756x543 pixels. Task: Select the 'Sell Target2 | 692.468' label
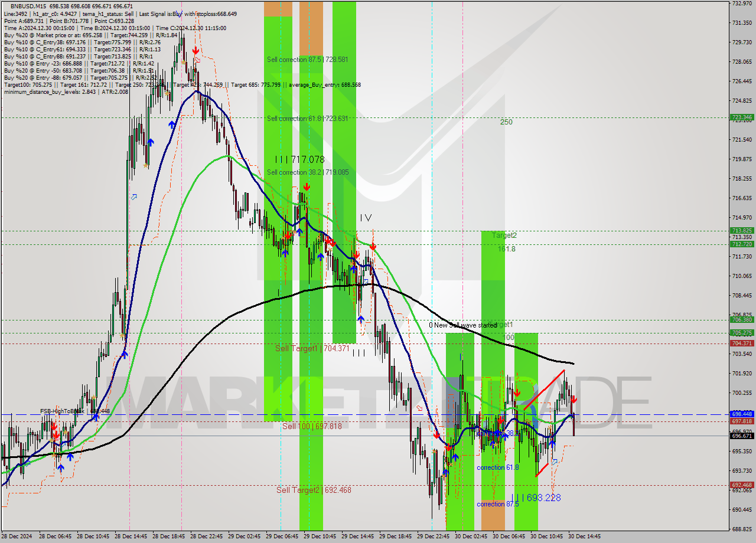click(314, 490)
